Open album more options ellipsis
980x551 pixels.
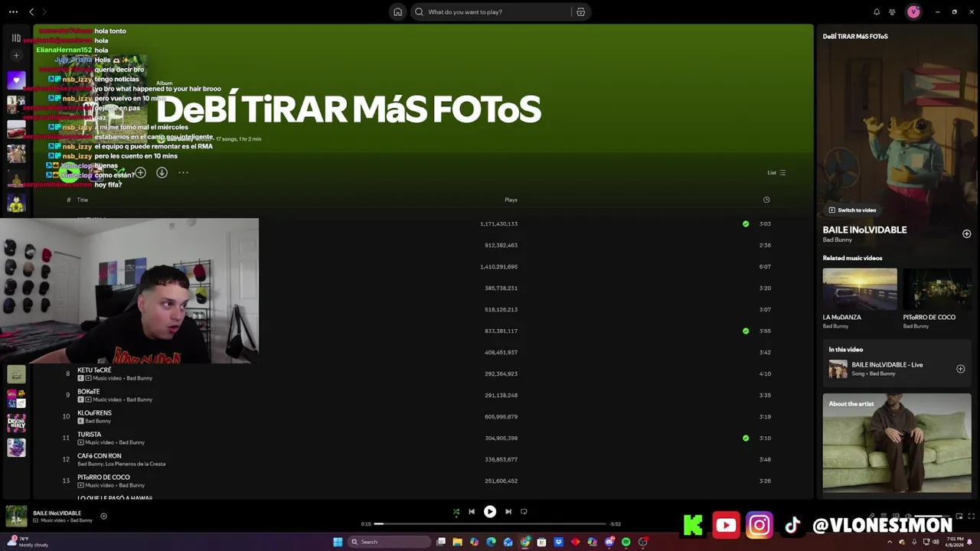(x=183, y=173)
